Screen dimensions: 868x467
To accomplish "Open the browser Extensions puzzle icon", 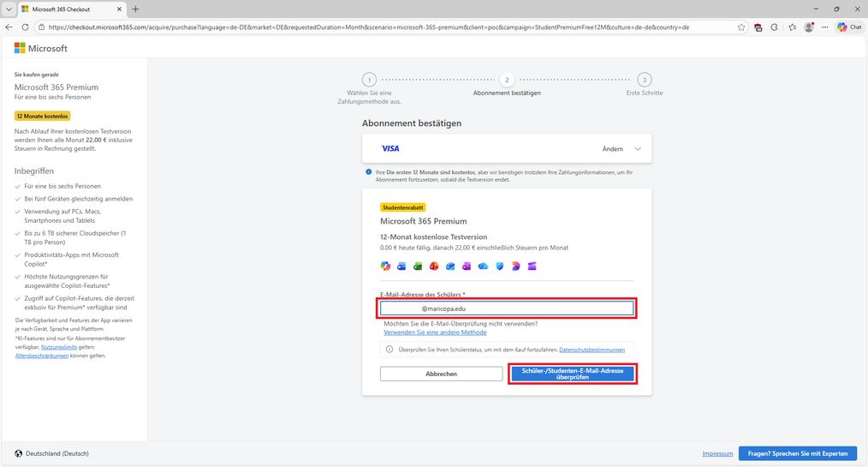I will click(775, 27).
